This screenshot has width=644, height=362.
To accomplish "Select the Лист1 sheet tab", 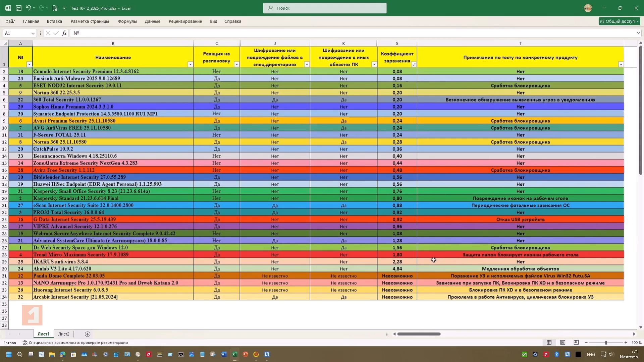I will (43, 334).
